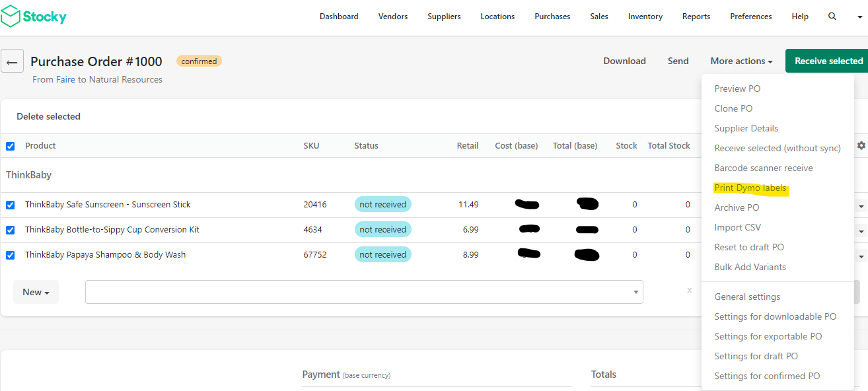This screenshot has height=391, width=868.
Task: Uncheck ThinkBaby Safe Sunscreen row checkbox
Action: 10,205
